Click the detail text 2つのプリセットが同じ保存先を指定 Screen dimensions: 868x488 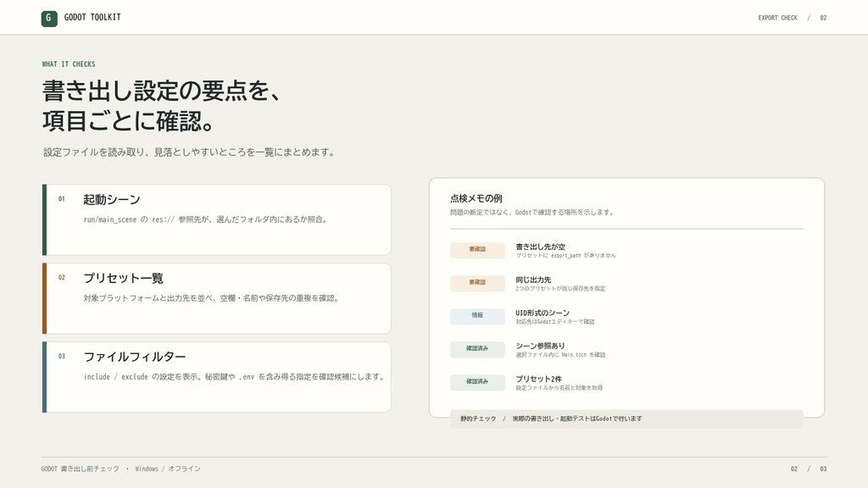click(x=560, y=288)
